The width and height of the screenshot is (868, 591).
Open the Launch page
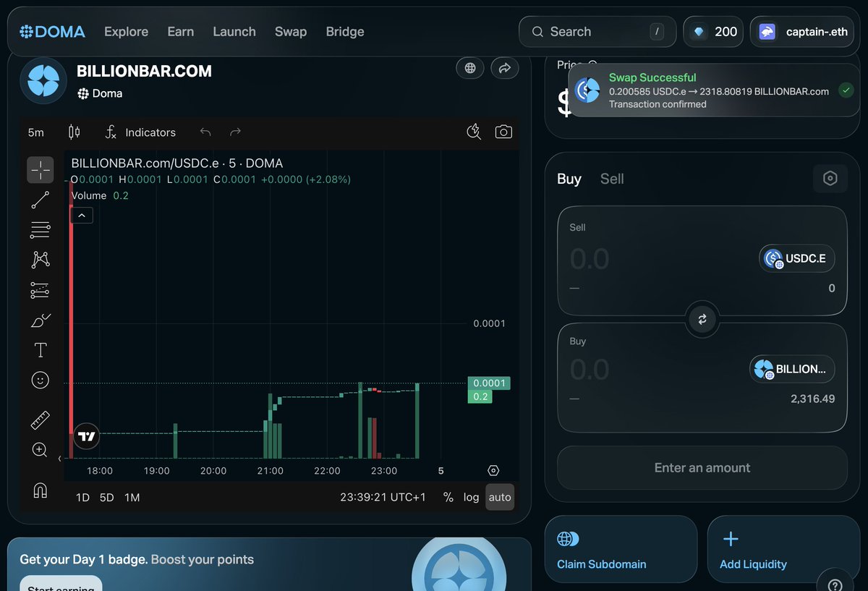[234, 32]
